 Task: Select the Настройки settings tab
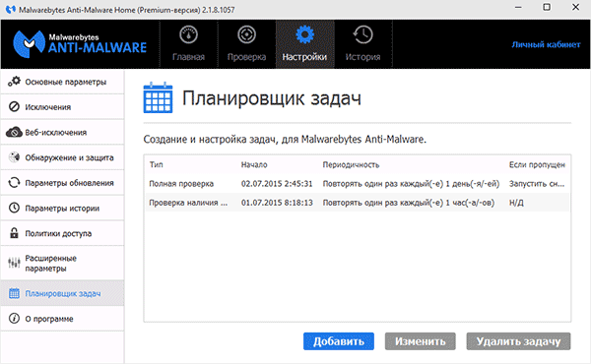click(x=304, y=44)
